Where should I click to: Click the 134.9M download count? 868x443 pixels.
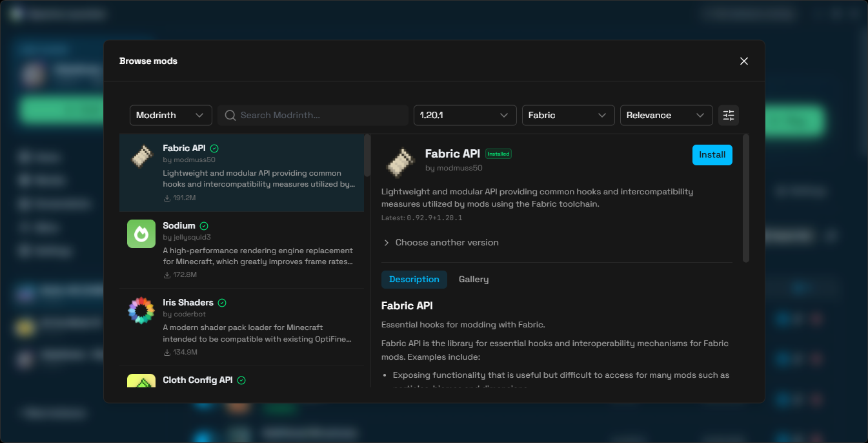click(x=185, y=353)
